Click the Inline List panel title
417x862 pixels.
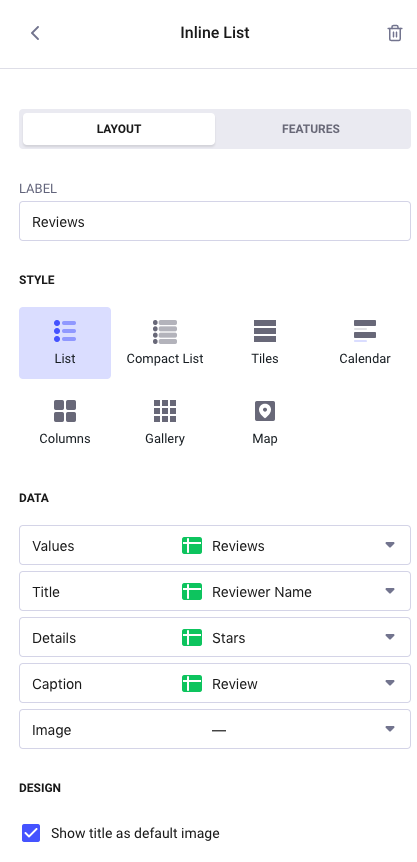point(215,33)
